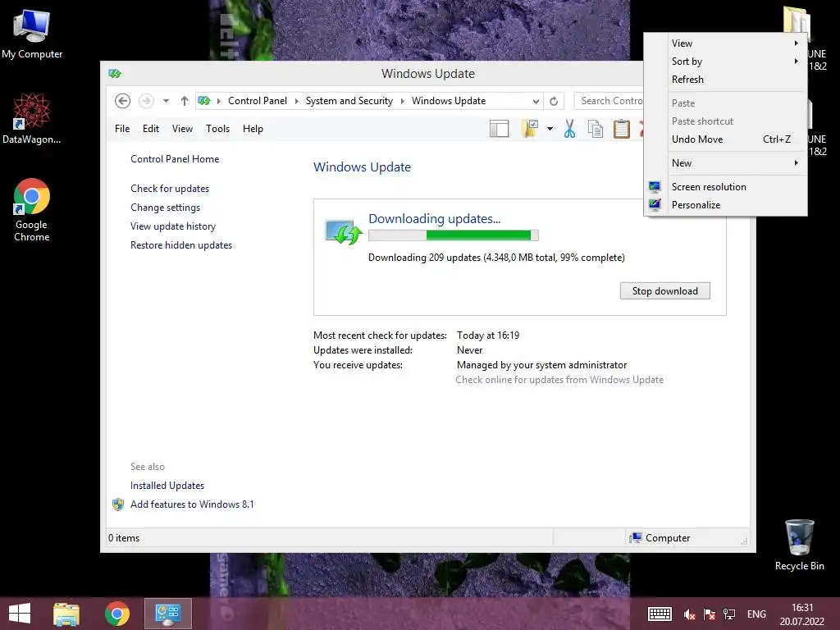The height and width of the screenshot is (630, 840).
Task: Go up one level with Up arrow
Action: [x=185, y=101]
